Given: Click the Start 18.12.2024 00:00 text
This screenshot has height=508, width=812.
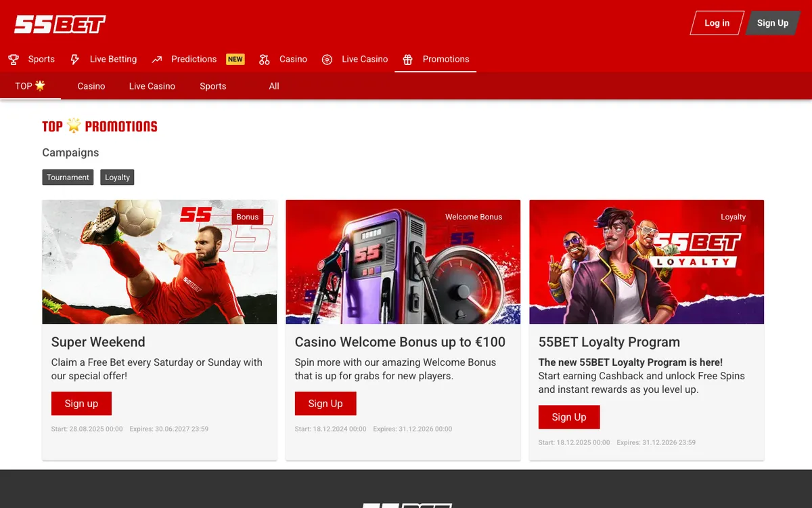Looking at the screenshot, I should (331, 429).
